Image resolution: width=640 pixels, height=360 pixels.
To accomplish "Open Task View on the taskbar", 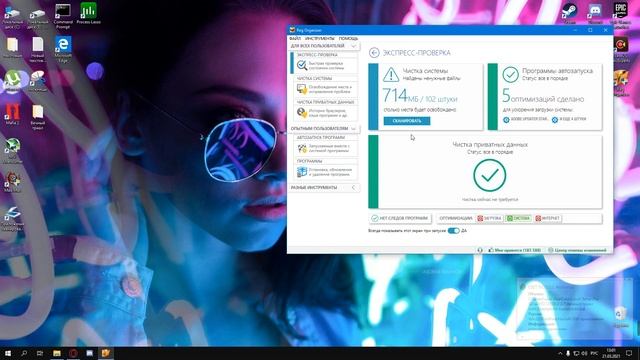I will (x=40, y=353).
